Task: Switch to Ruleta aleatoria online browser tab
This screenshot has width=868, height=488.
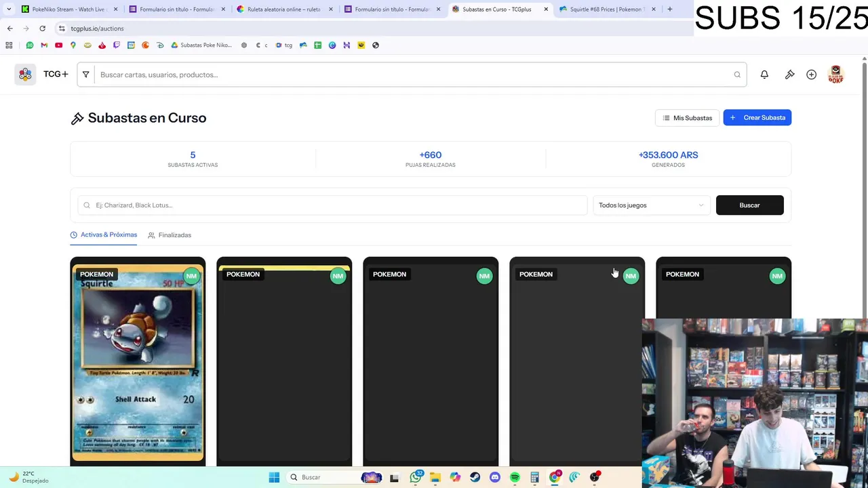Action: (x=283, y=9)
